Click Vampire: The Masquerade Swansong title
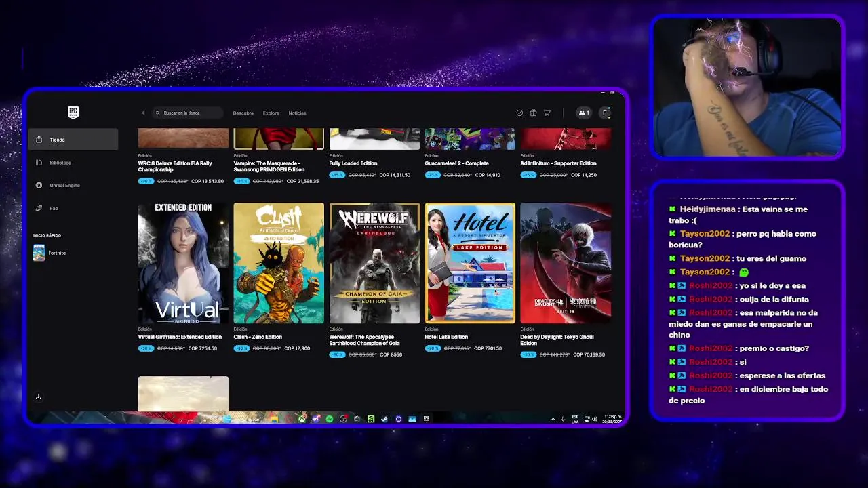The image size is (868, 488). [x=269, y=167]
